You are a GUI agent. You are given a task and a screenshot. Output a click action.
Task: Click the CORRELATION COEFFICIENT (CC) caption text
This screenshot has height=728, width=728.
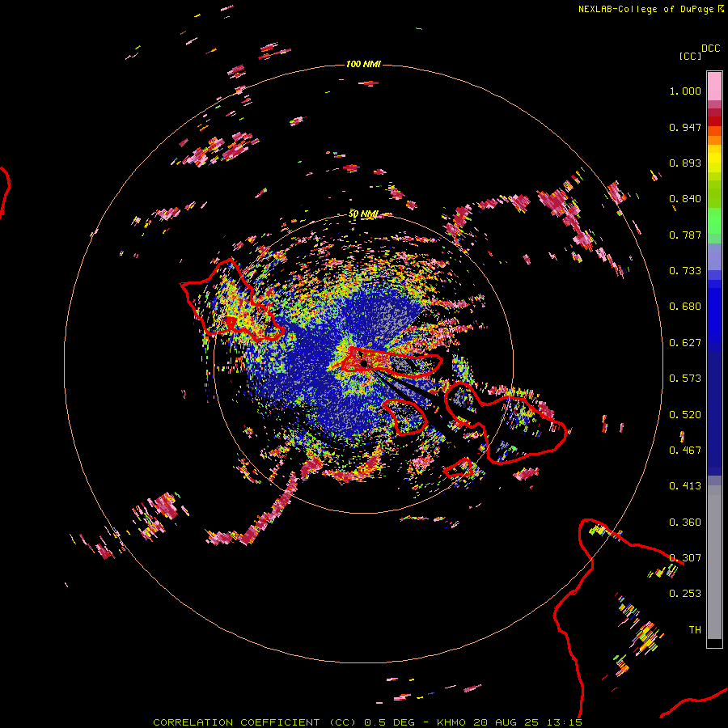coord(255,722)
